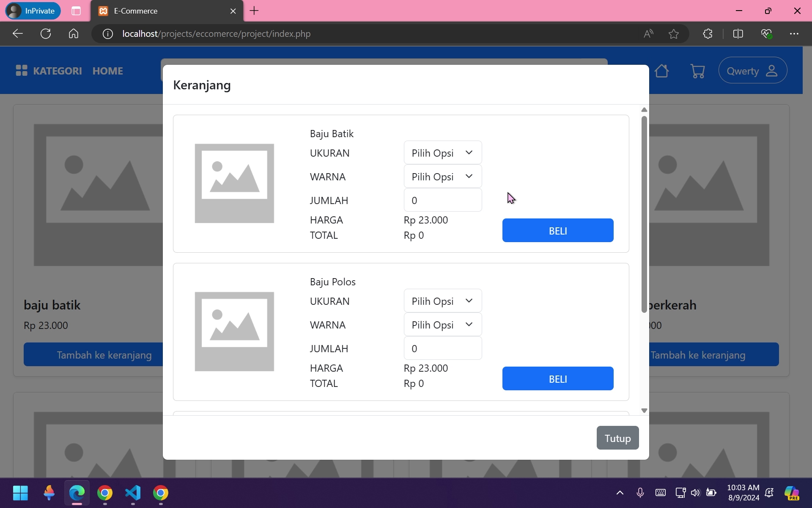Open Copilot from the taskbar corner

792,493
